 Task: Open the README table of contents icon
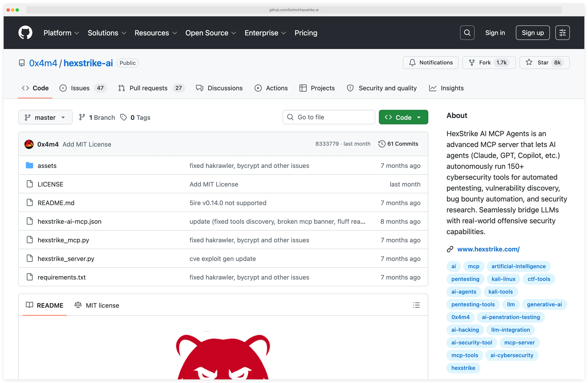click(416, 305)
